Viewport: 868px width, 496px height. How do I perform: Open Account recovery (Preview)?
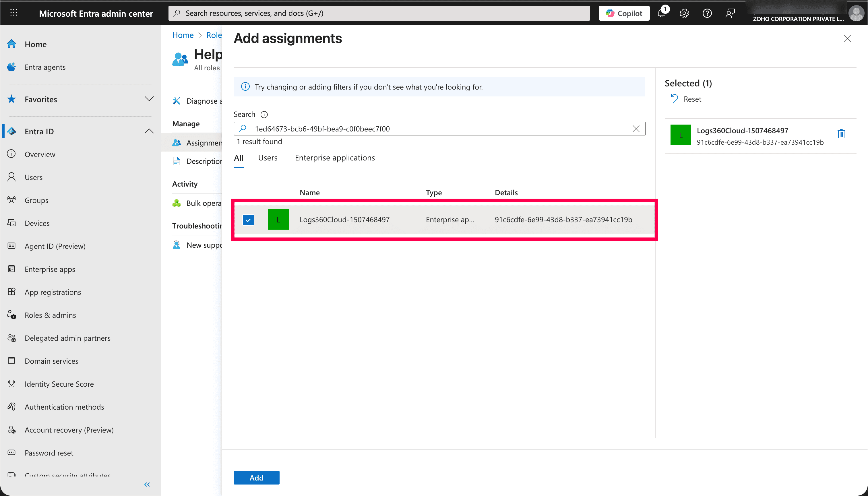coord(69,430)
